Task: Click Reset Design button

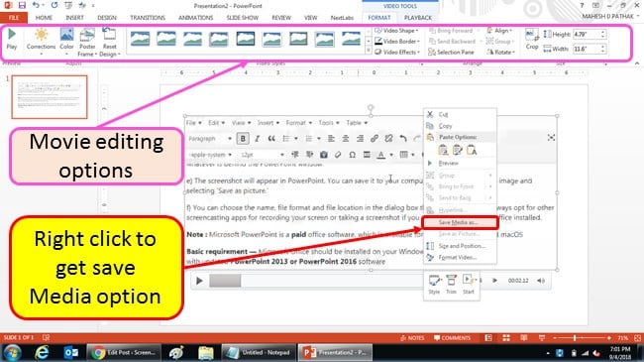Action: pos(109,42)
